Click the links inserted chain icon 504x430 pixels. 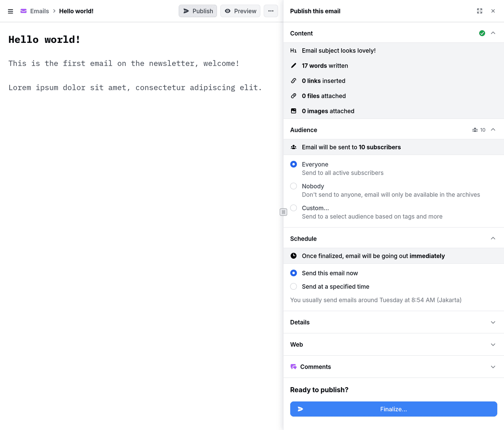pos(293,81)
